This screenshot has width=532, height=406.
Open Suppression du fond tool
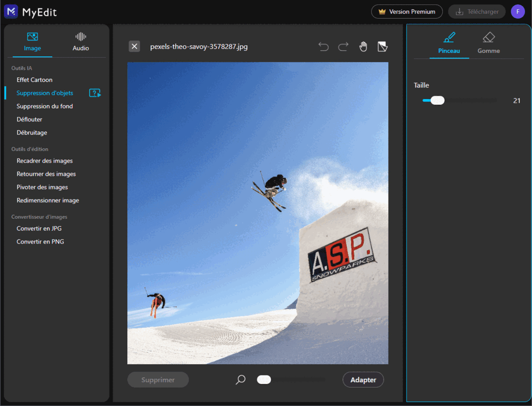point(45,106)
